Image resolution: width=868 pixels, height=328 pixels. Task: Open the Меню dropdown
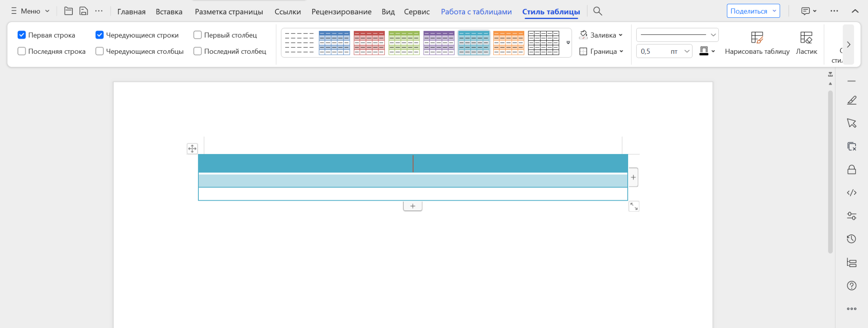31,11
